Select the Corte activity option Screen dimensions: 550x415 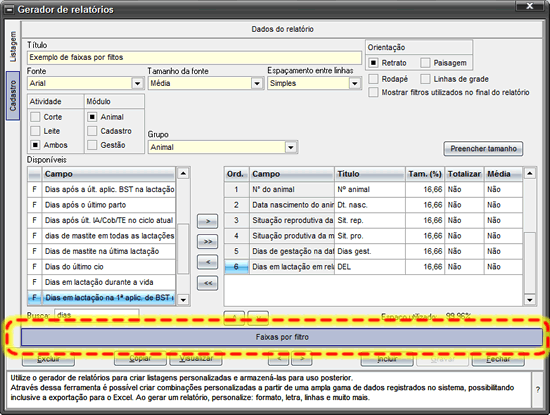click(x=35, y=117)
